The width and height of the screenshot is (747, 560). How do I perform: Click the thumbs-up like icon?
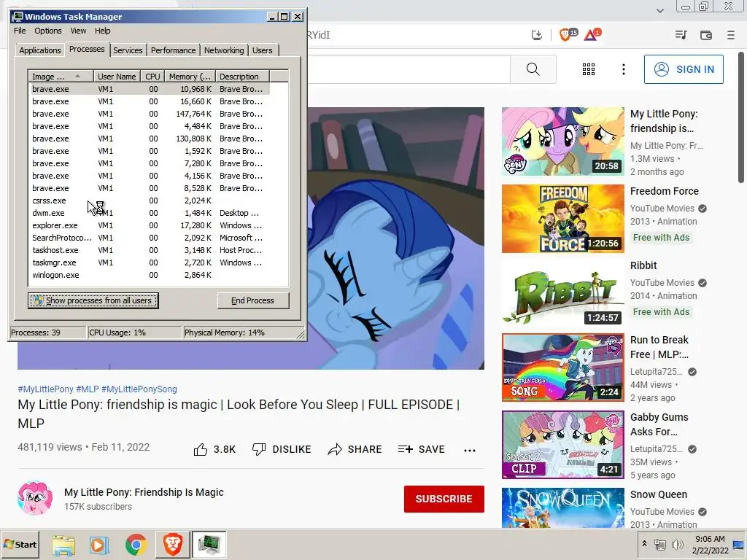(x=201, y=449)
